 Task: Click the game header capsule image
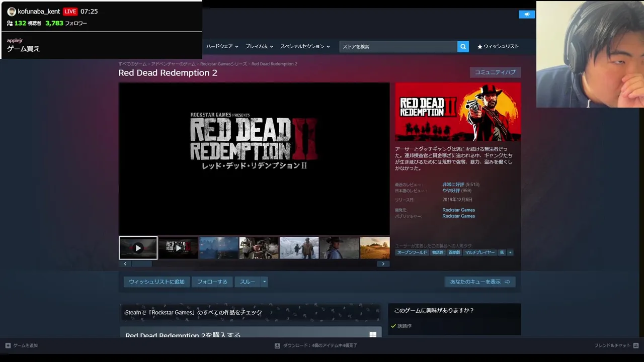[x=458, y=112]
